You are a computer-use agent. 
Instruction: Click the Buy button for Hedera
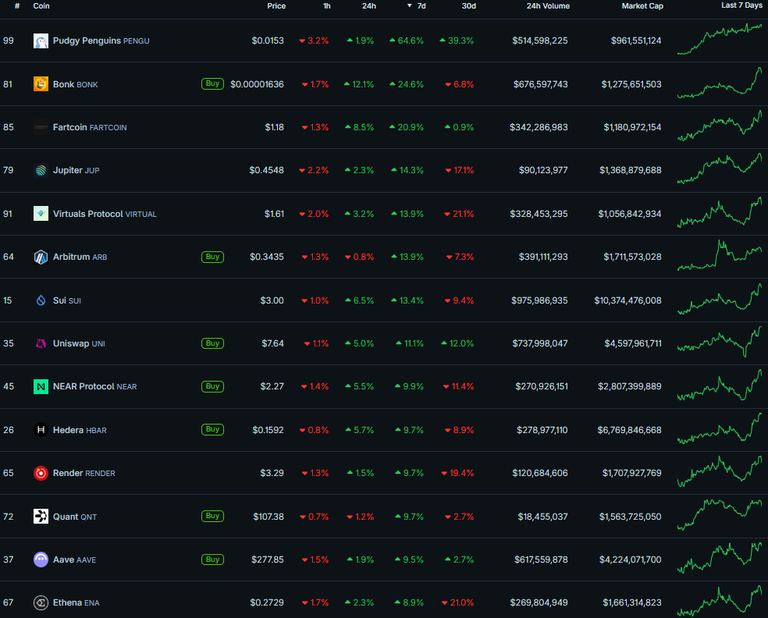point(213,429)
